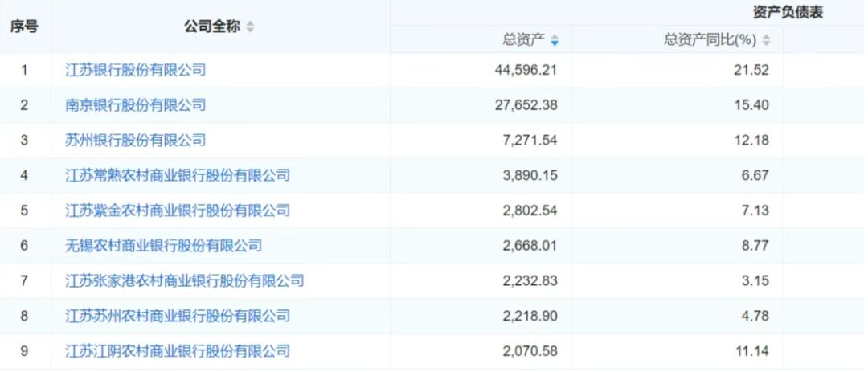Click the 公司全称 column header
The height and width of the screenshot is (372, 868).
tap(212, 27)
